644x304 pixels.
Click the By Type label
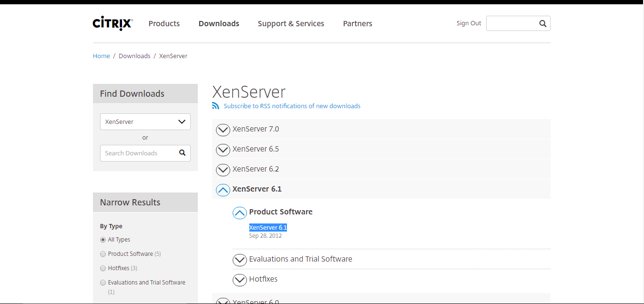point(111,226)
